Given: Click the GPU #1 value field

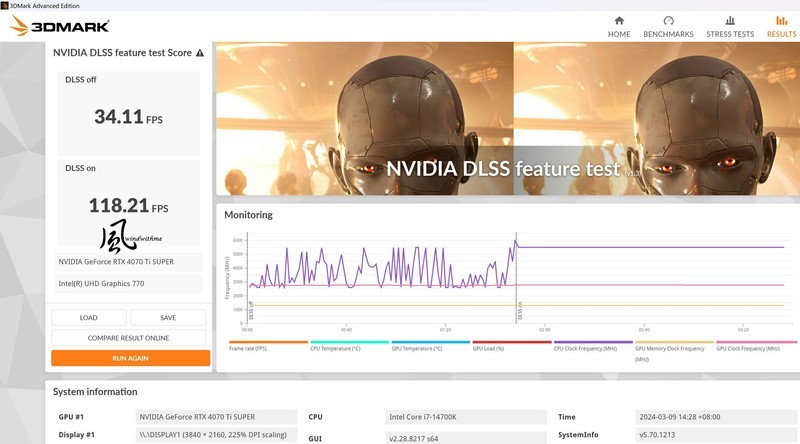Looking at the screenshot, I should click(x=216, y=417).
